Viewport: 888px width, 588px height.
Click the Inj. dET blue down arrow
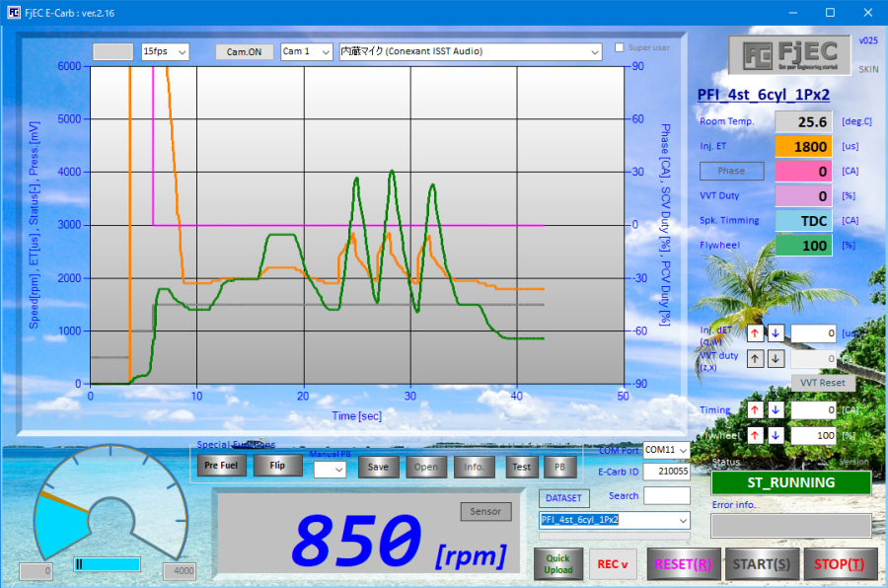(776, 333)
